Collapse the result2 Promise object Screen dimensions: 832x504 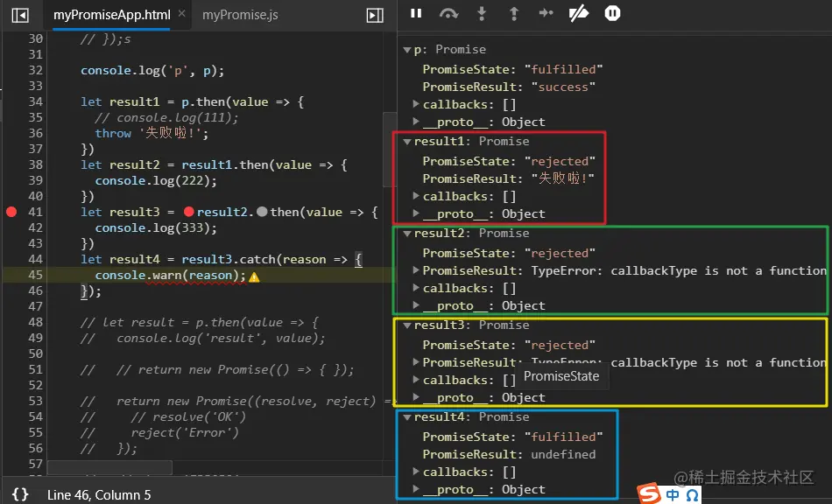tap(407, 233)
